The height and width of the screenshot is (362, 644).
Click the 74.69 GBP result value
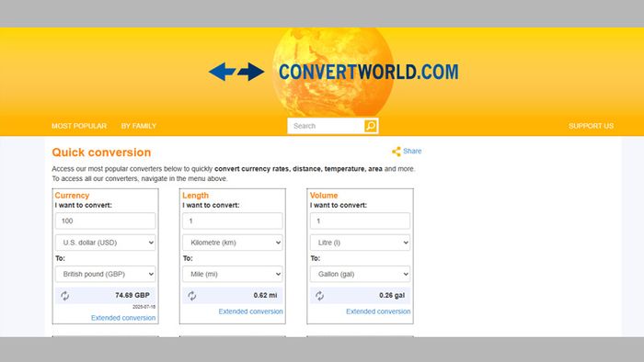132,295
